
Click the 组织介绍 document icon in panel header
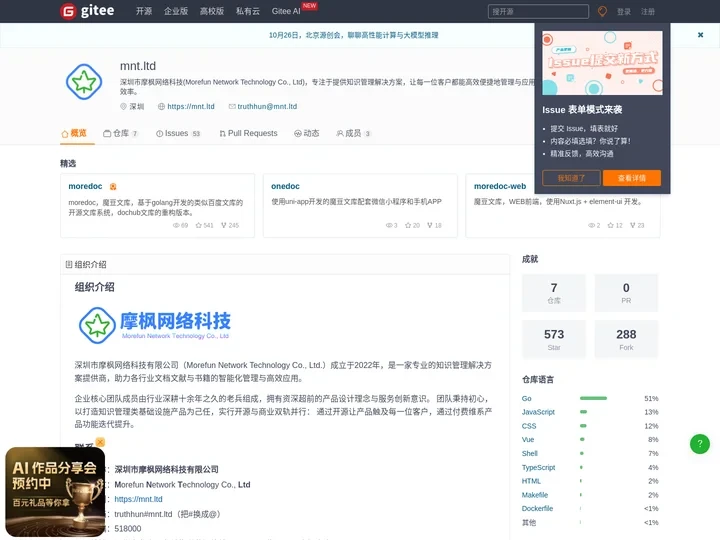[69, 264]
